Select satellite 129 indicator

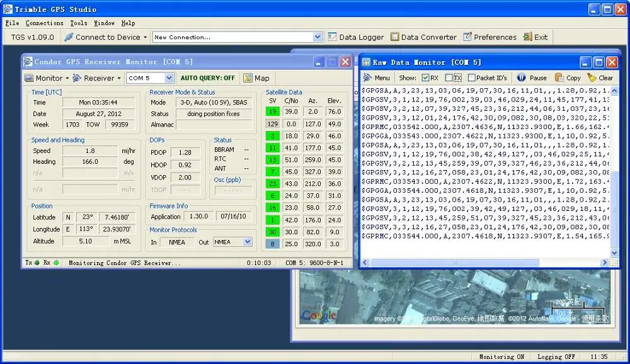click(272, 123)
